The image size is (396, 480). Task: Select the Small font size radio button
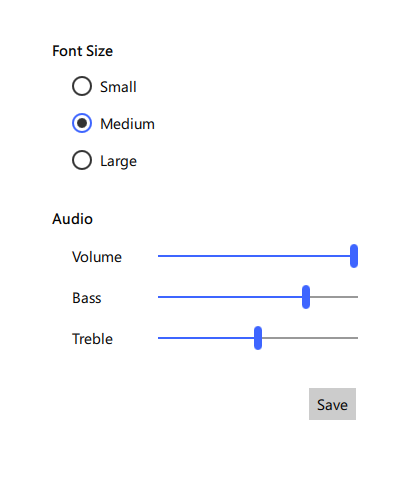pos(82,86)
